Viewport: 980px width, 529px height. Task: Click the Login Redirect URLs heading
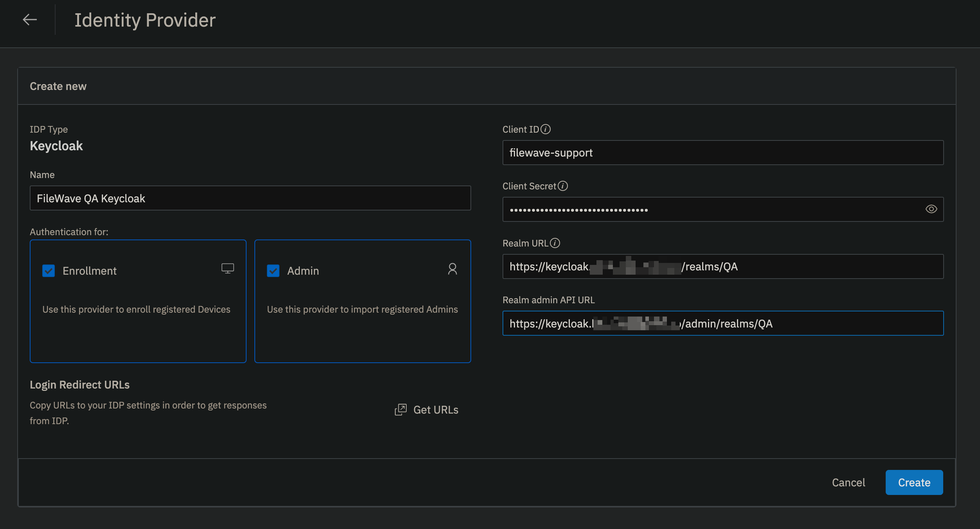point(80,385)
